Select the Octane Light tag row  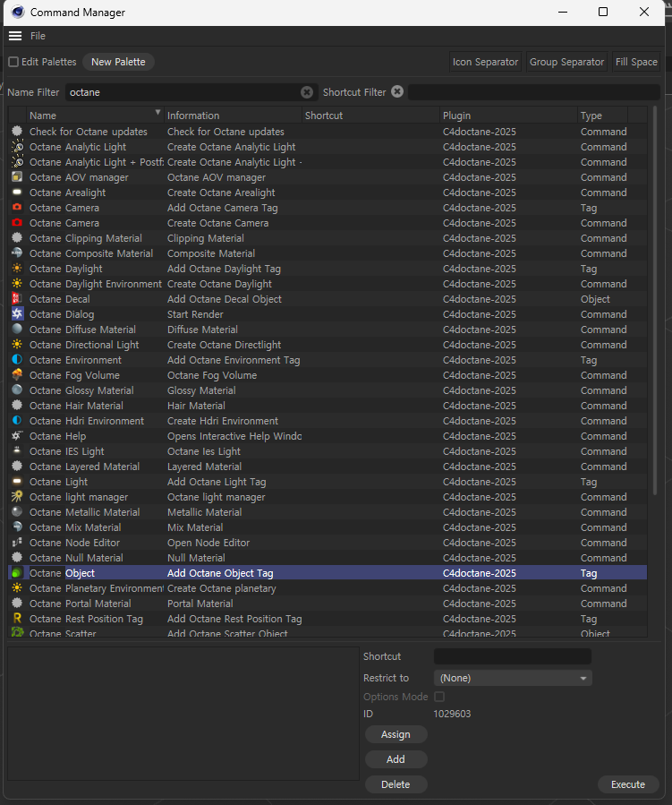pos(327,482)
